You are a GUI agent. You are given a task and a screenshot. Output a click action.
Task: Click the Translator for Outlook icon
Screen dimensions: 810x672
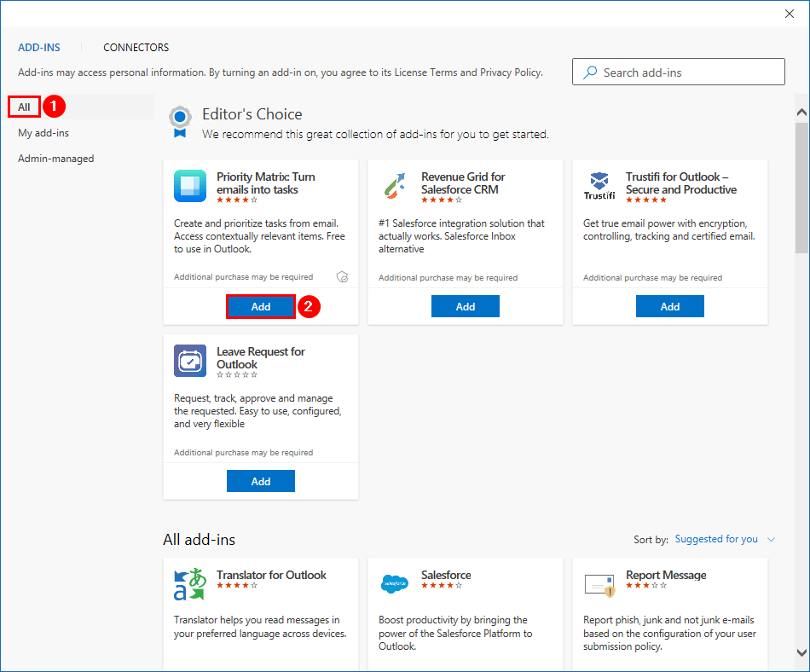(190, 584)
